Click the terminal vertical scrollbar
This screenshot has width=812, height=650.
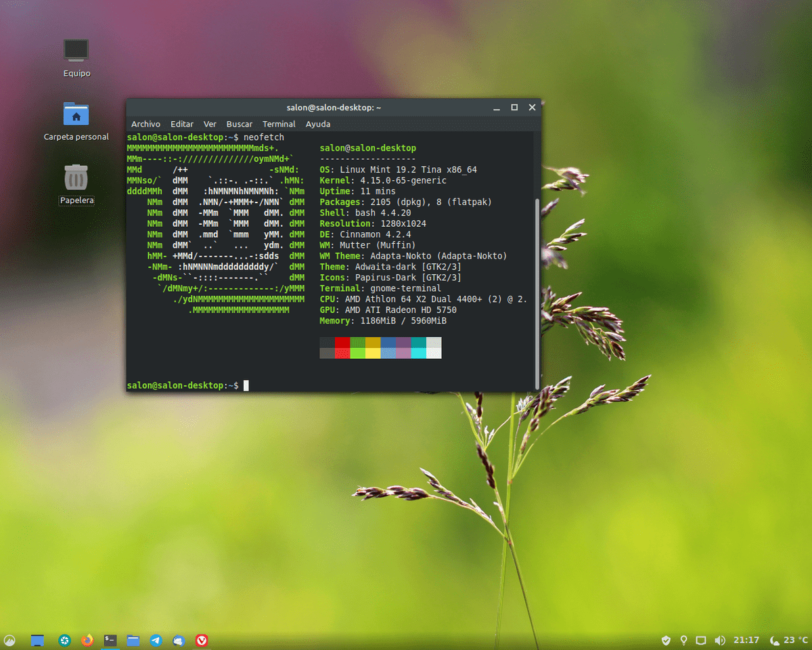pyautogui.click(x=537, y=295)
